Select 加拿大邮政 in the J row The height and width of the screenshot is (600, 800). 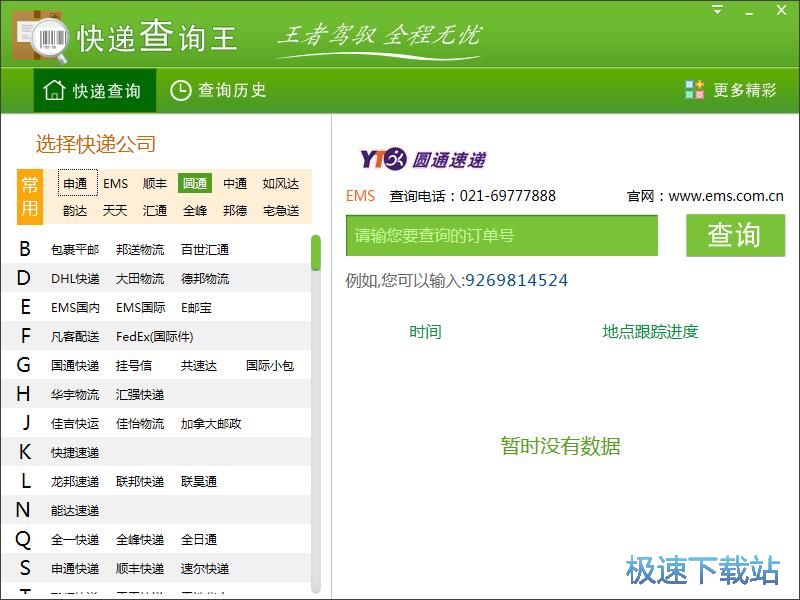tap(211, 423)
